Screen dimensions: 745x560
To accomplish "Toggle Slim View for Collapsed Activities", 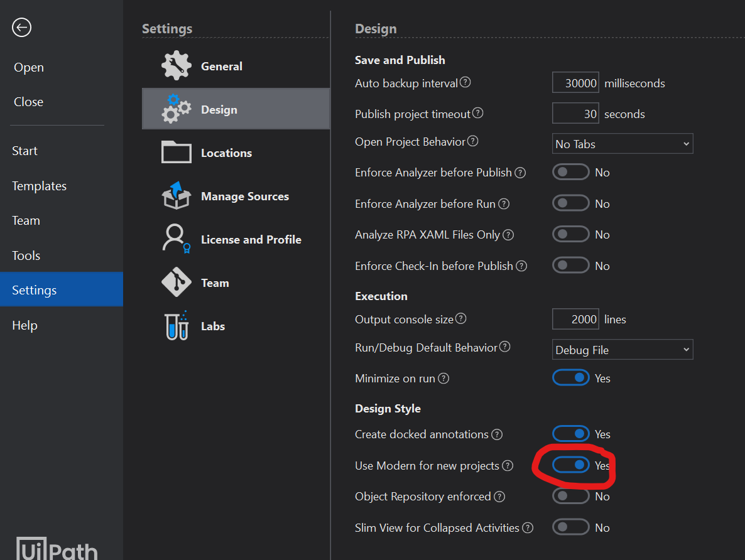I will pos(570,527).
